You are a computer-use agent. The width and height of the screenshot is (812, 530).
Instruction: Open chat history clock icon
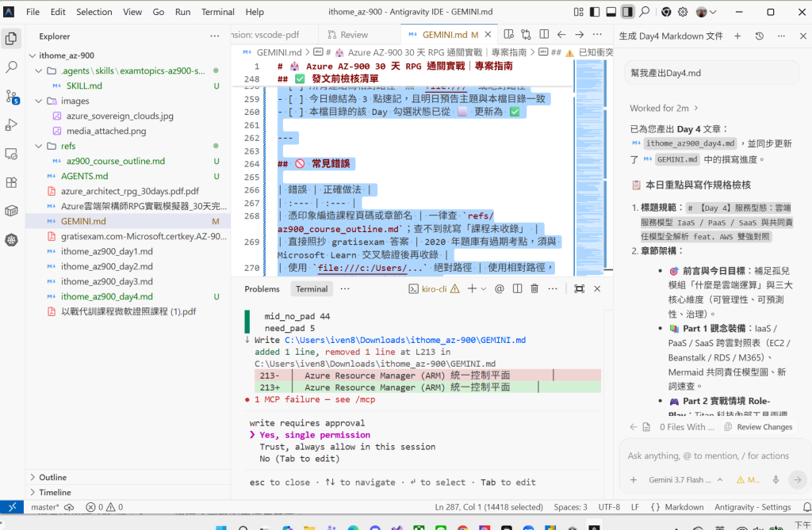click(x=759, y=36)
